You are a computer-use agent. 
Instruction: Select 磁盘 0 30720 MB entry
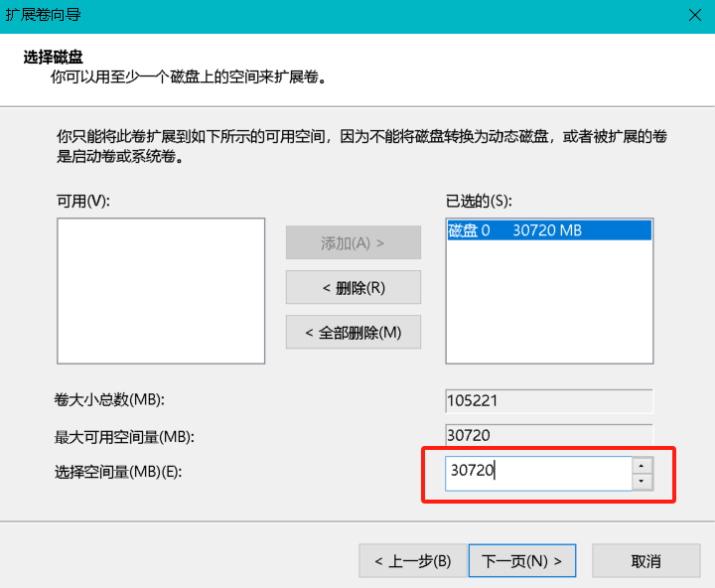point(549,230)
